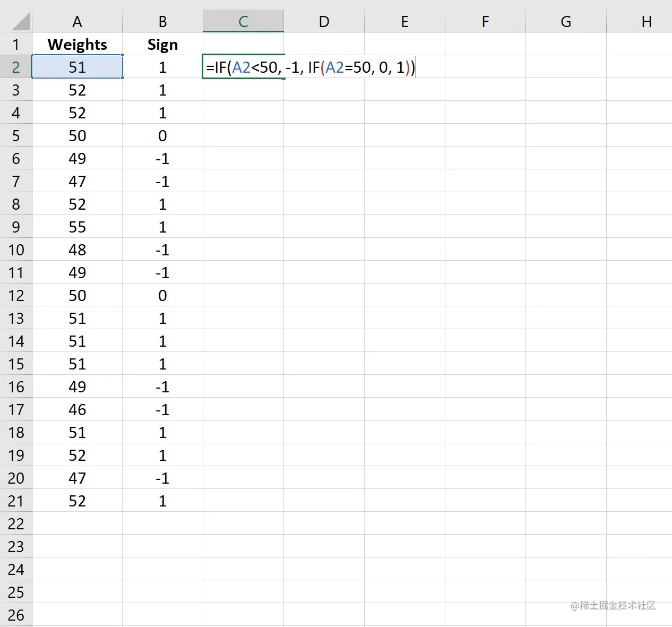Select column F header
This screenshot has height=627, width=672.
pos(485,22)
